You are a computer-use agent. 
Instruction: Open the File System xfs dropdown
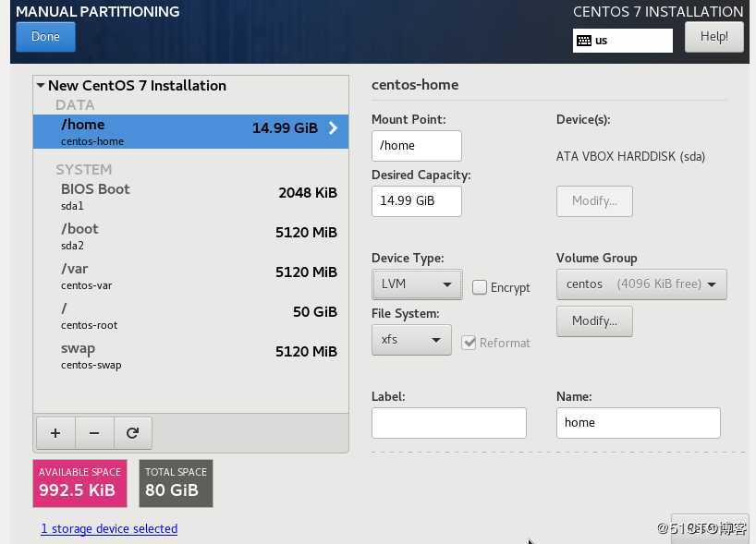[411, 340]
